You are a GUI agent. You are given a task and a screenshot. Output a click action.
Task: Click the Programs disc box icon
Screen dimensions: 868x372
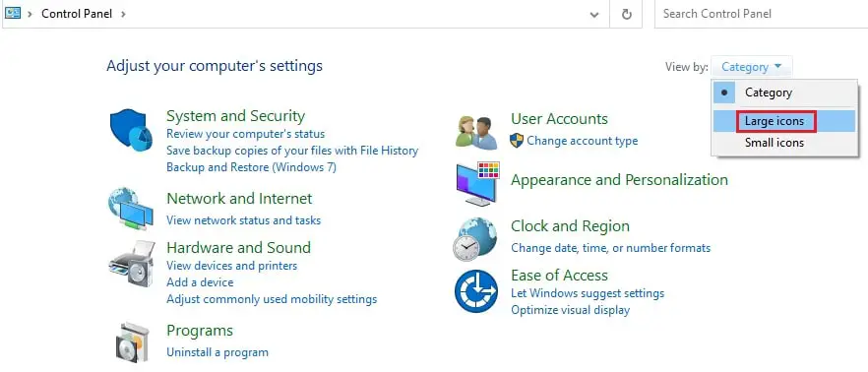click(x=132, y=342)
